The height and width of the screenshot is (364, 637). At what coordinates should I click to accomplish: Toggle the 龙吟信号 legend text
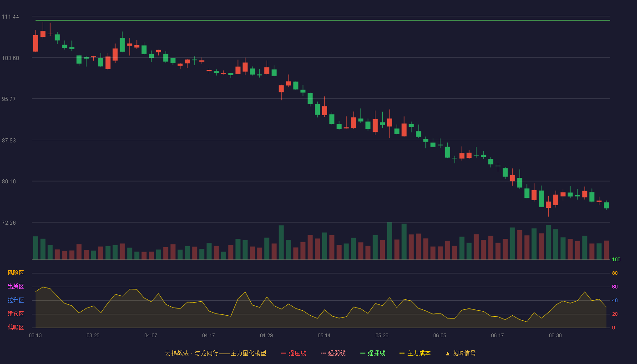[464, 353]
